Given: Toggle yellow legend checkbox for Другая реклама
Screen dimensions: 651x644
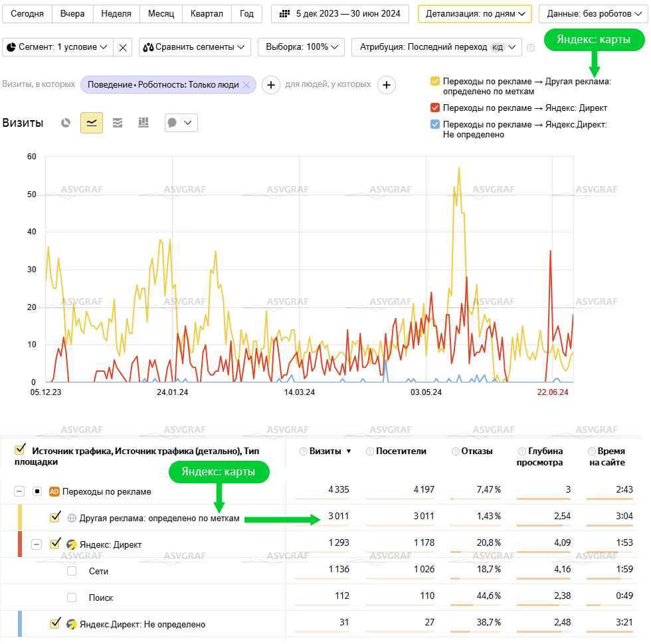Looking at the screenshot, I should pyautogui.click(x=435, y=81).
